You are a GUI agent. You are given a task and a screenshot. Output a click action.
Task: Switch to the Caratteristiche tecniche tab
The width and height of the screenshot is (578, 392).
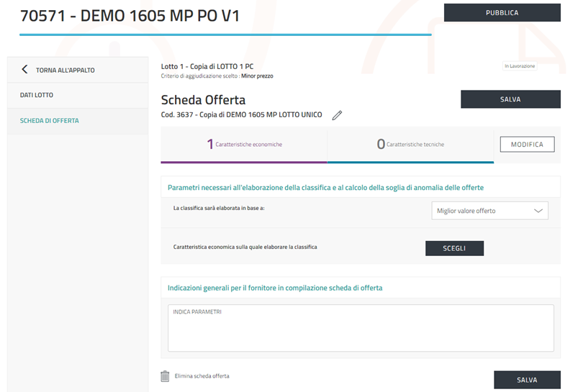(410, 145)
